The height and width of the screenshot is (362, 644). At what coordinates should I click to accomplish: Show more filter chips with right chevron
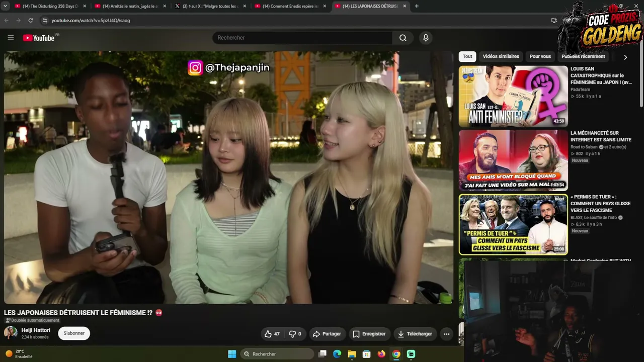[x=625, y=57]
